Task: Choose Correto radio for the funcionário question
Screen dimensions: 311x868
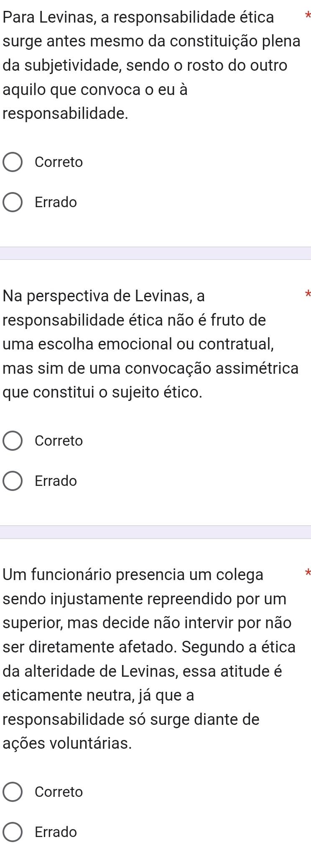Action: point(13,792)
